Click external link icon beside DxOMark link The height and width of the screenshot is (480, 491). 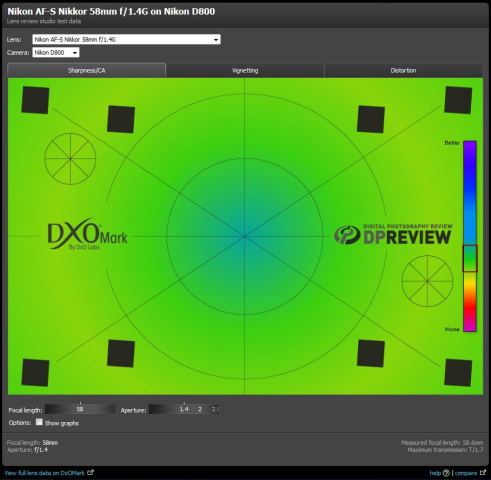coord(90,472)
